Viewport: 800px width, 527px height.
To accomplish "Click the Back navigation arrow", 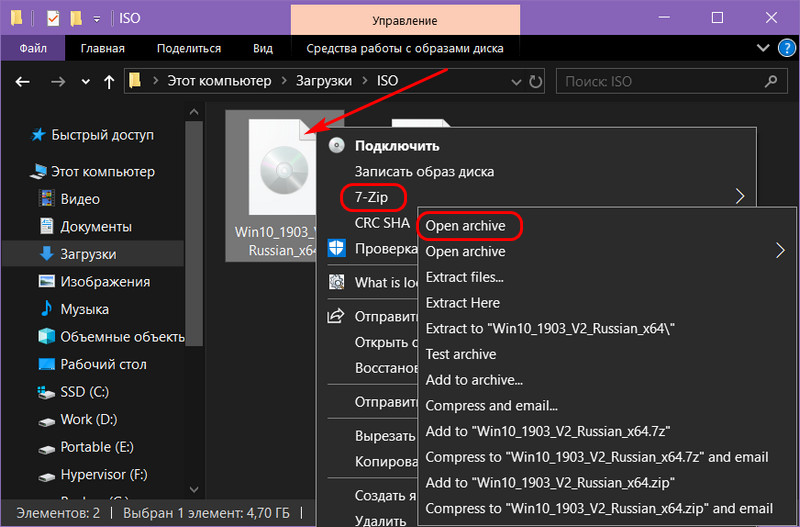I will pos(22,82).
